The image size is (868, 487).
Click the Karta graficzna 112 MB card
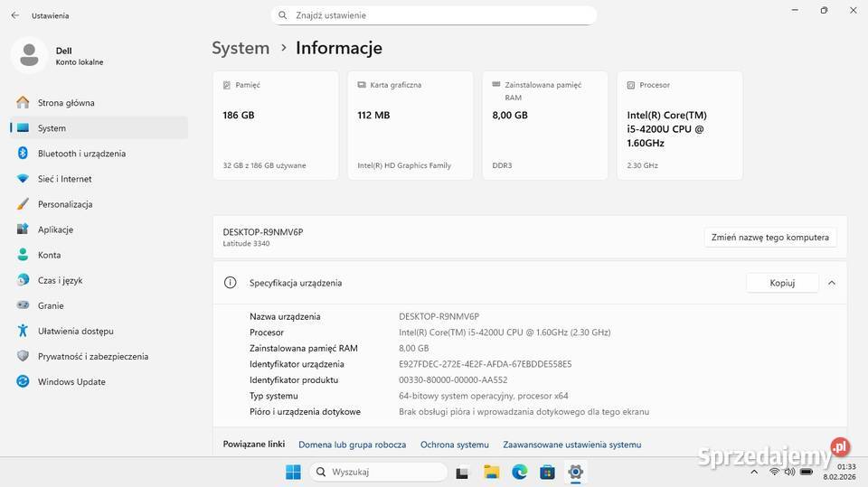(x=410, y=125)
